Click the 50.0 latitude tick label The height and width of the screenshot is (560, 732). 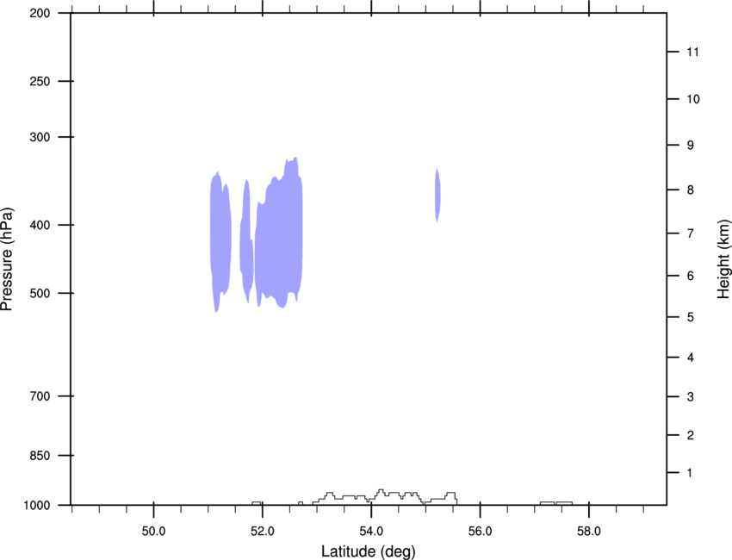pos(153,531)
